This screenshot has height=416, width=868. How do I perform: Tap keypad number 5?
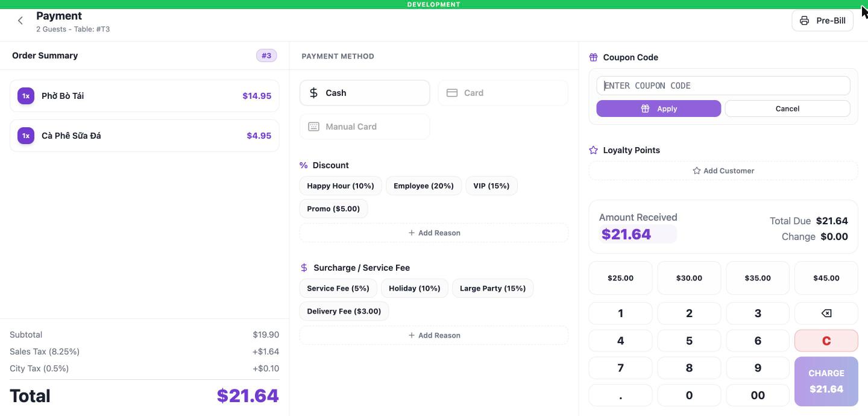coord(689,341)
